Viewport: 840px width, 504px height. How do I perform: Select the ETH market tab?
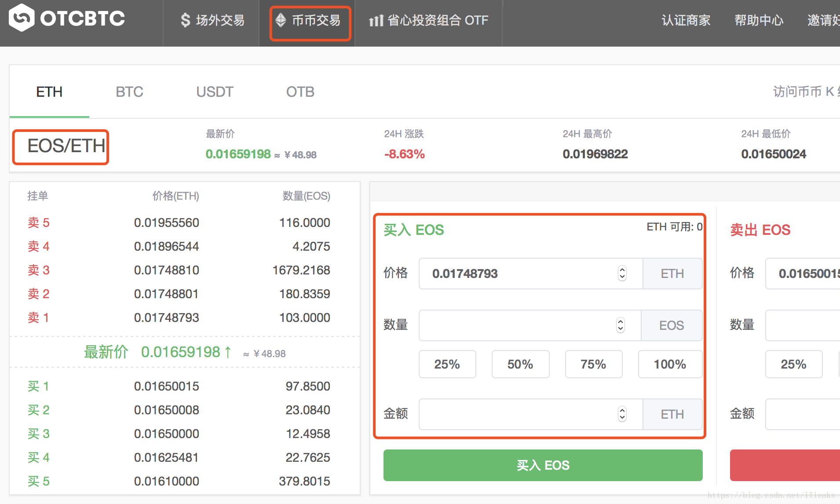(x=49, y=92)
